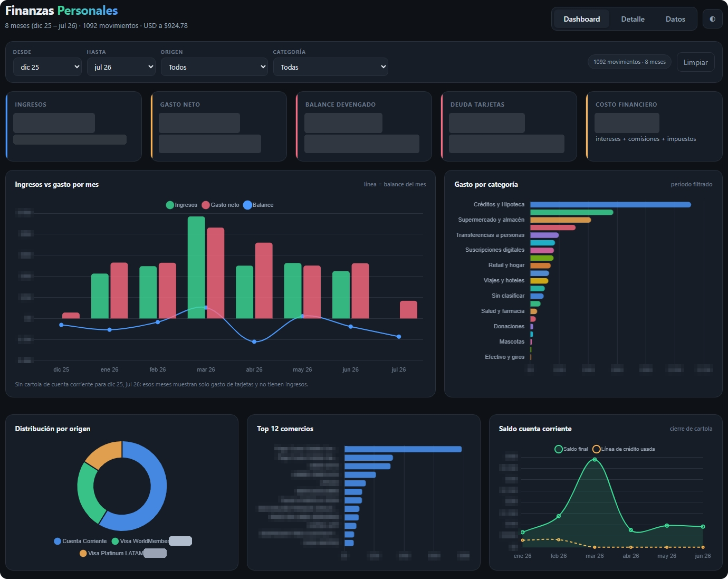Viewport: 728px width, 579px height.
Task: Open the Desde date dropdown
Action: pyautogui.click(x=47, y=67)
